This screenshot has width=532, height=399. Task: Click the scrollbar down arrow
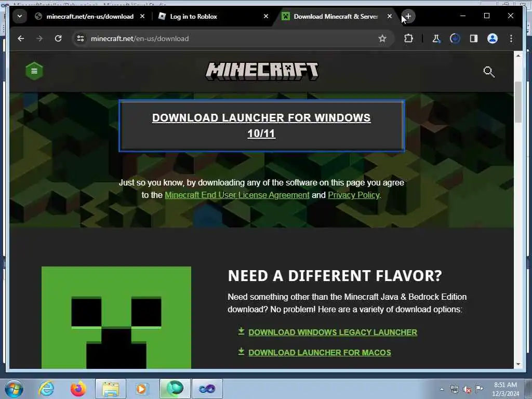pos(518,364)
